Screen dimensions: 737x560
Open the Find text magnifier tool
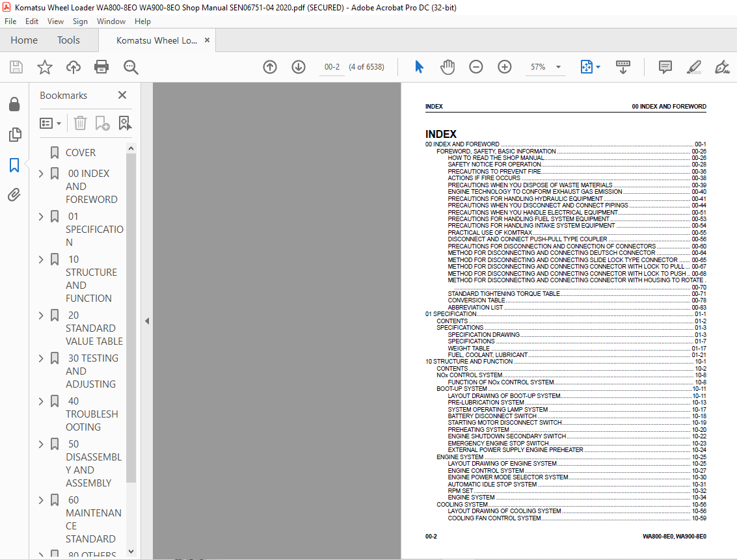[x=131, y=67]
